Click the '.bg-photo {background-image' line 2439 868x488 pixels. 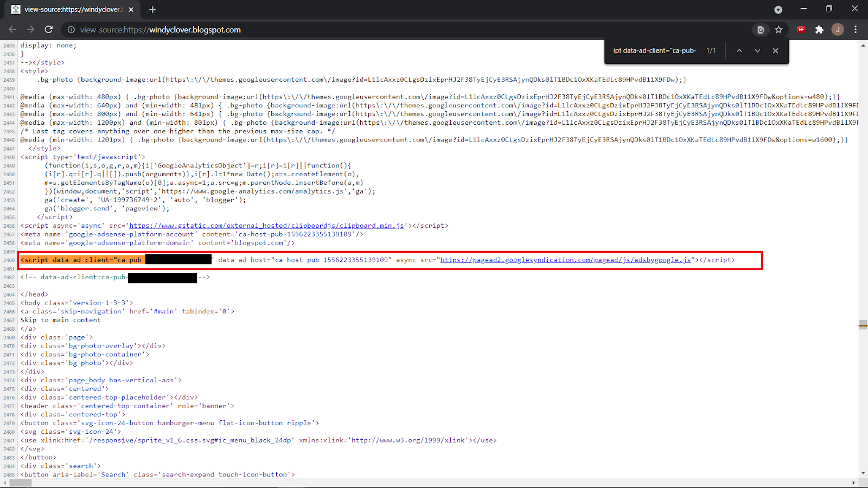[362, 80]
